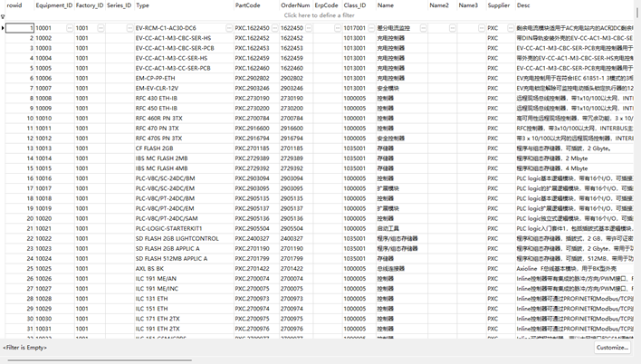Select the rowid cell of row 1
Image resolution: width=641 pixels, height=364 pixels.
coord(20,28)
